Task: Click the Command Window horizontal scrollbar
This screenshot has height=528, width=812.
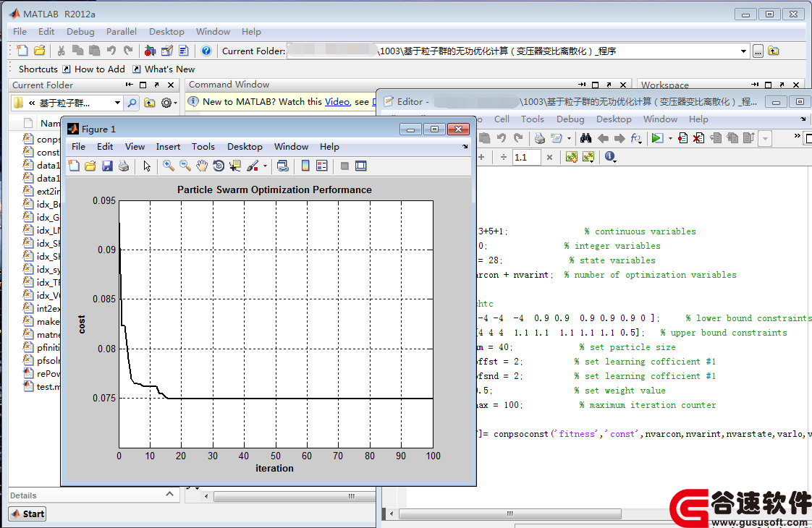Action: click(295, 496)
